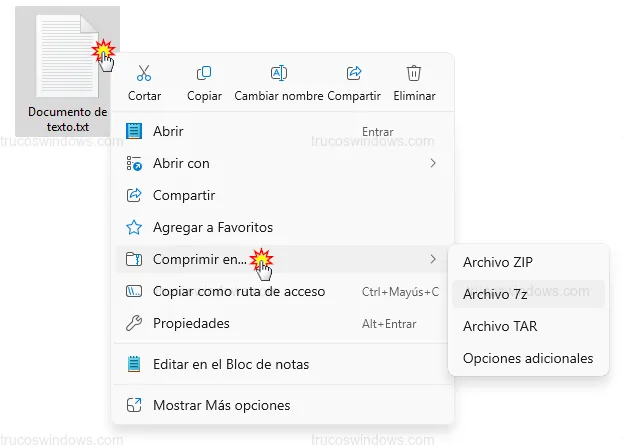The image size is (623, 445).
Task: Open Opciones adicionales for compression
Action: (528, 358)
